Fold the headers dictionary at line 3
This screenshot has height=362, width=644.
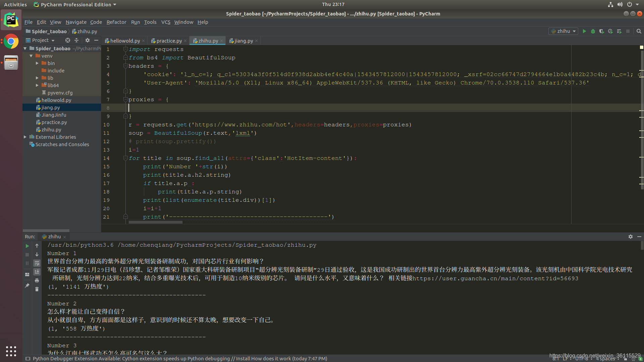pyautogui.click(x=125, y=66)
